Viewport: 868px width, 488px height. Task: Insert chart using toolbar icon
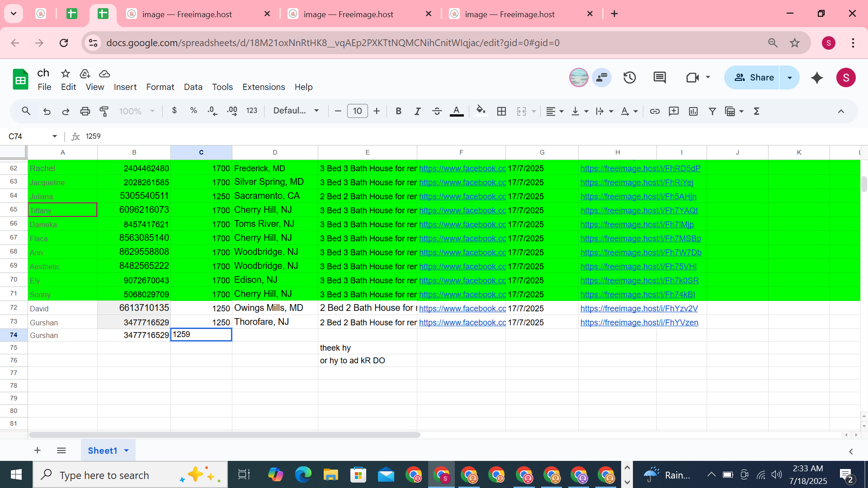click(693, 111)
